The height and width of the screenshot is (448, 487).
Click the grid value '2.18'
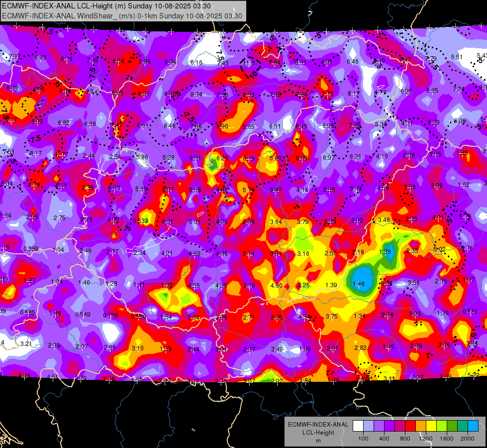358,252
